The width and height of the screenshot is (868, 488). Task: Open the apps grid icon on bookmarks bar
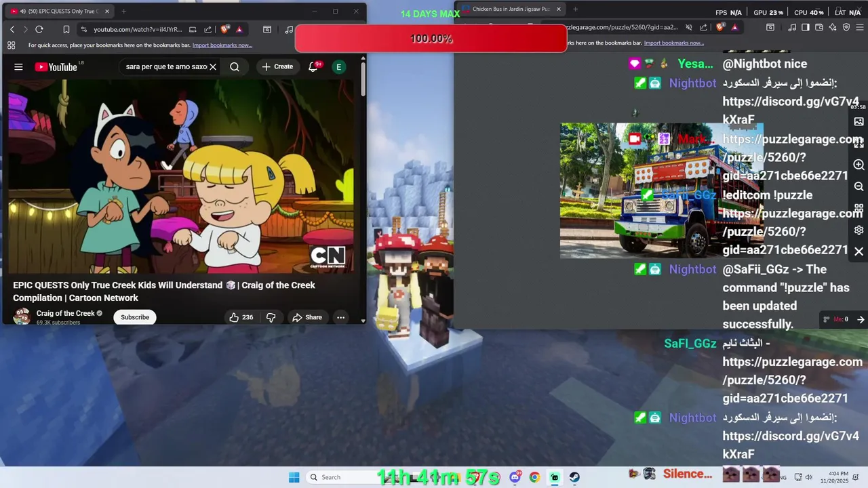point(11,45)
